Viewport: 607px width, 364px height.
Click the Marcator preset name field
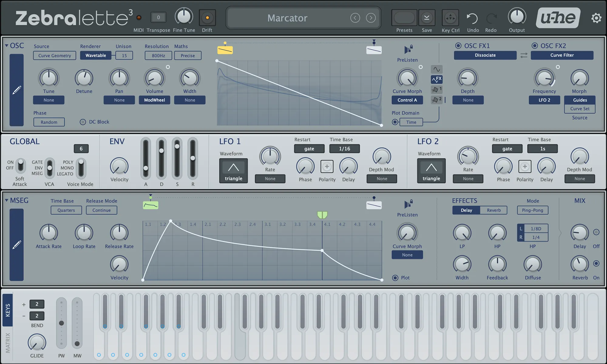tap(287, 18)
